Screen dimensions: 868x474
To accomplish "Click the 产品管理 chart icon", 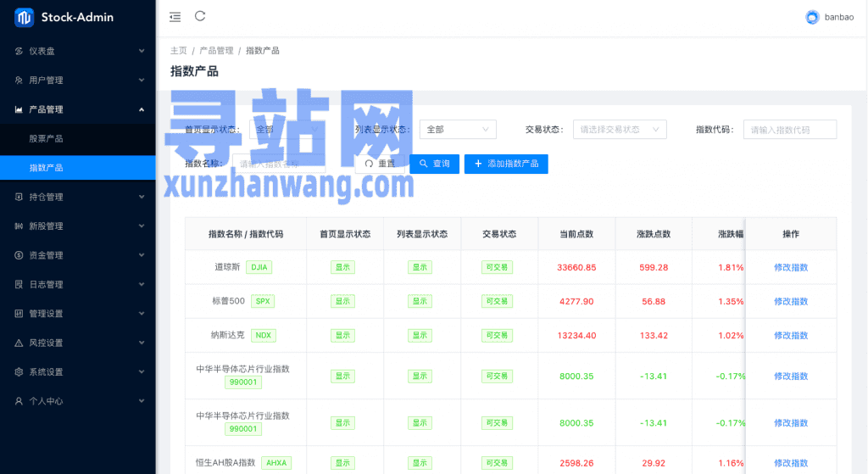I will pyautogui.click(x=19, y=109).
